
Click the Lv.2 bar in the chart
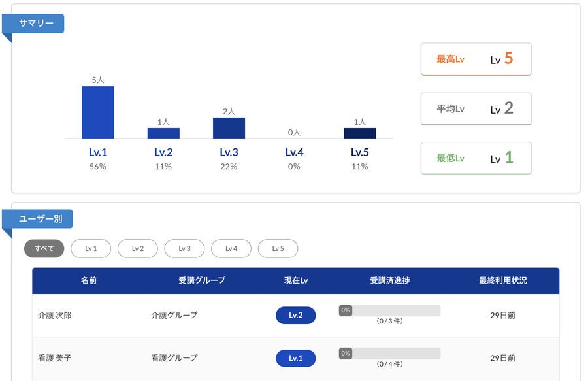pyautogui.click(x=163, y=133)
